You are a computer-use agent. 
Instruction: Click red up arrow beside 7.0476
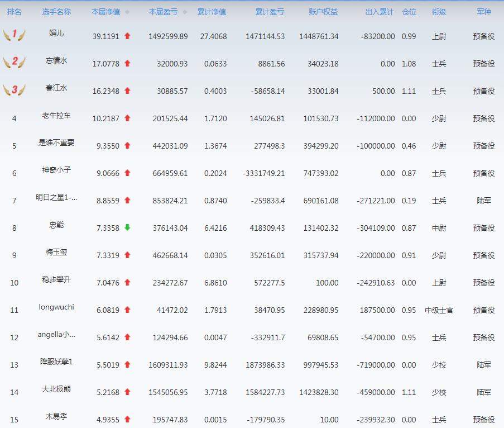tap(127, 282)
